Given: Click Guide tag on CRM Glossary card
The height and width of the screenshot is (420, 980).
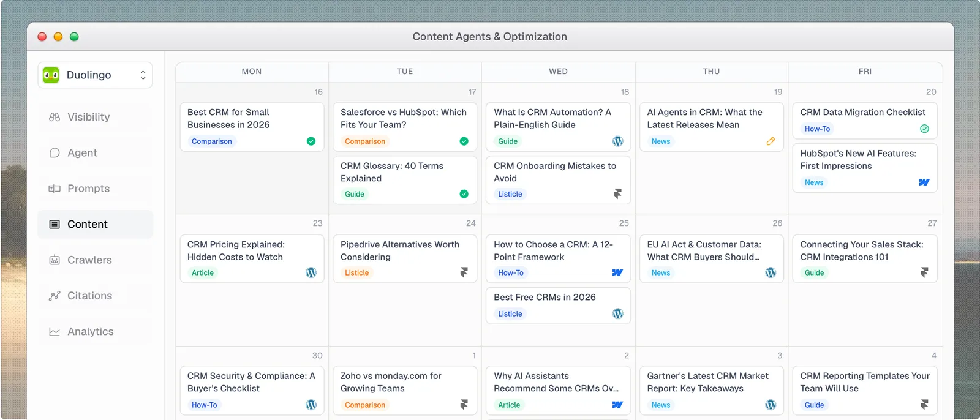Looking at the screenshot, I should tap(355, 194).
